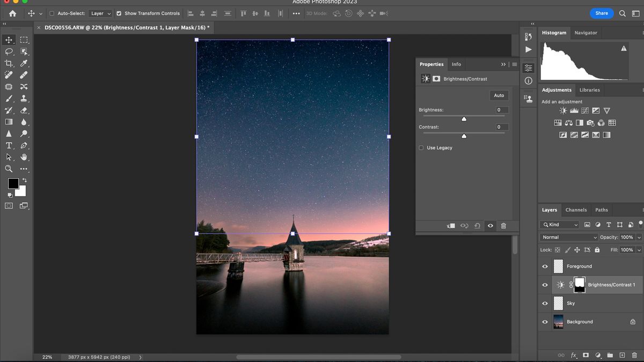This screenshot has height=362, width=644.
Task: Open the Auto-Select Layer dropdown
Action: tap(100, 13)
